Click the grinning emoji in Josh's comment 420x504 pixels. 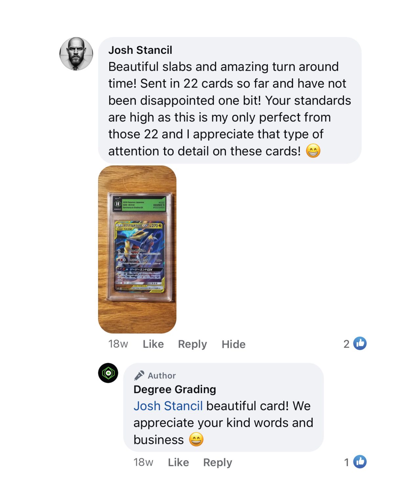pyautogui.click(x=313, y=151)
